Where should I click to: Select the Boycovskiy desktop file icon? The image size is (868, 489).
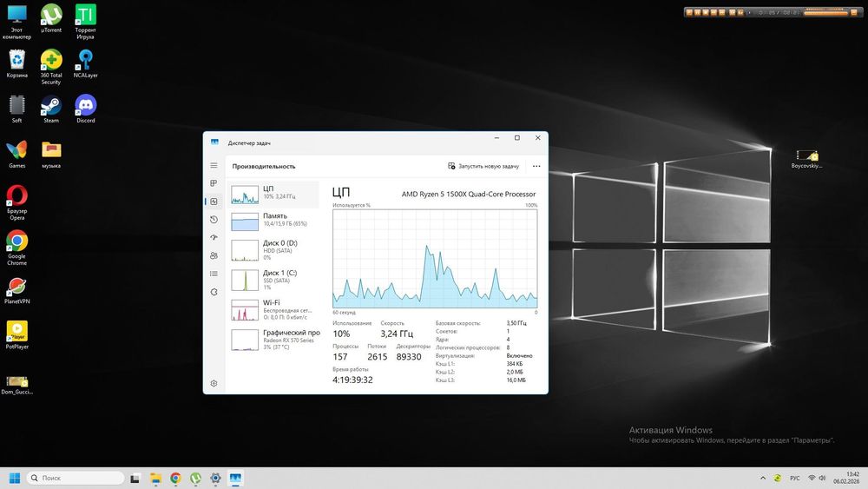806,159
